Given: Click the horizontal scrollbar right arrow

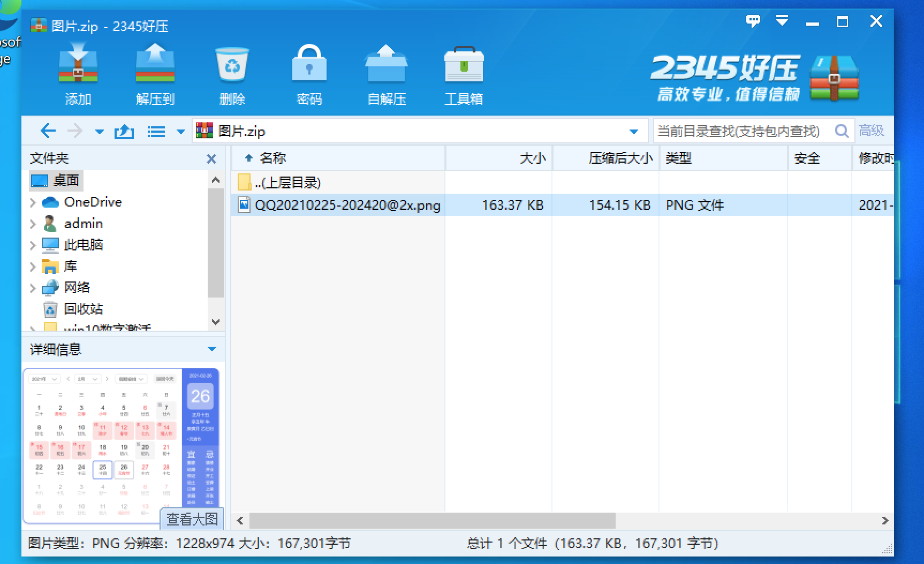Looking at the screenshot, I should [x=885, y=520].
